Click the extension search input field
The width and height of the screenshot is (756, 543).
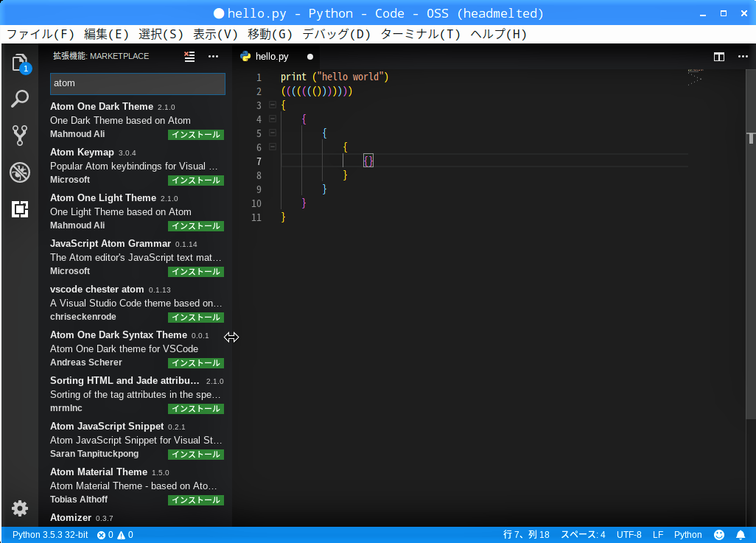coord(137,83)
